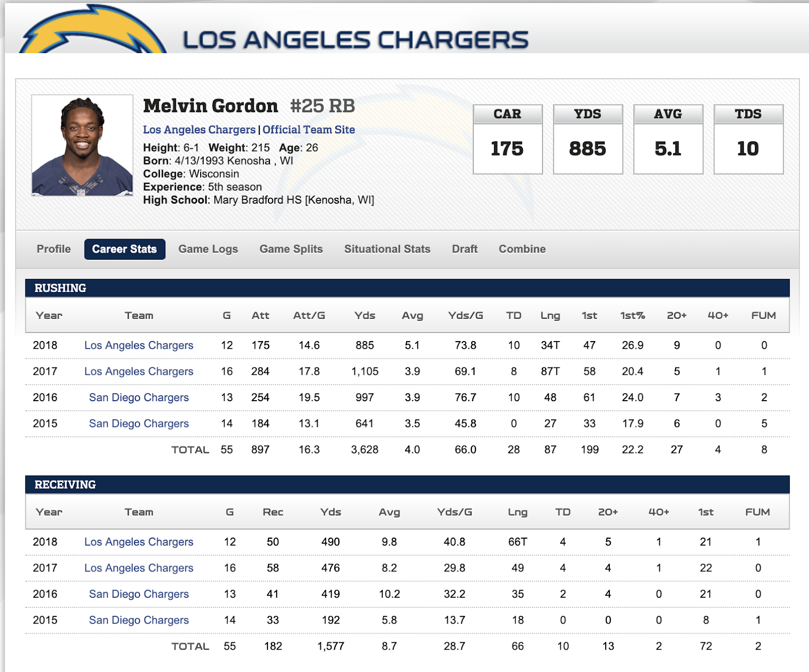Click the Att/G column header
The image size is (809, 672).
(x=309, y=316)
